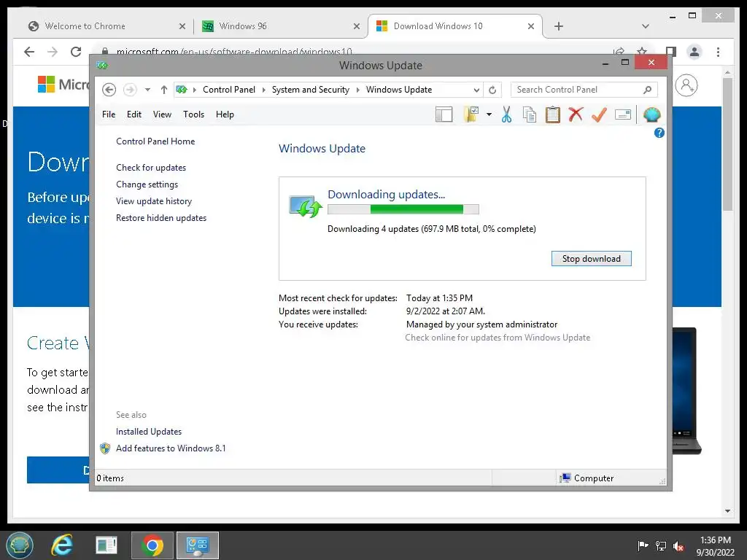This screenshot has width=747, height=560.
Task: Toggle the preview pane layout icon
Action: [x=444, y=114]
